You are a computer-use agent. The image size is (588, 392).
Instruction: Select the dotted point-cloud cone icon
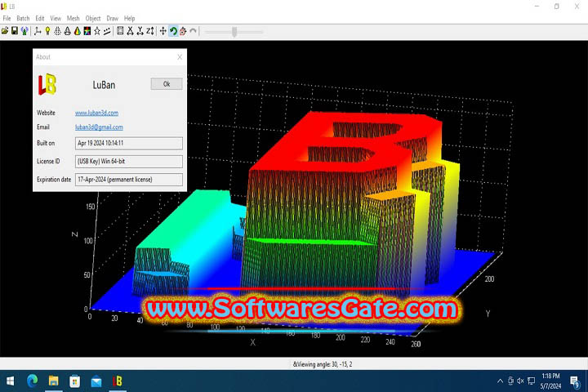tap(57, 31)
